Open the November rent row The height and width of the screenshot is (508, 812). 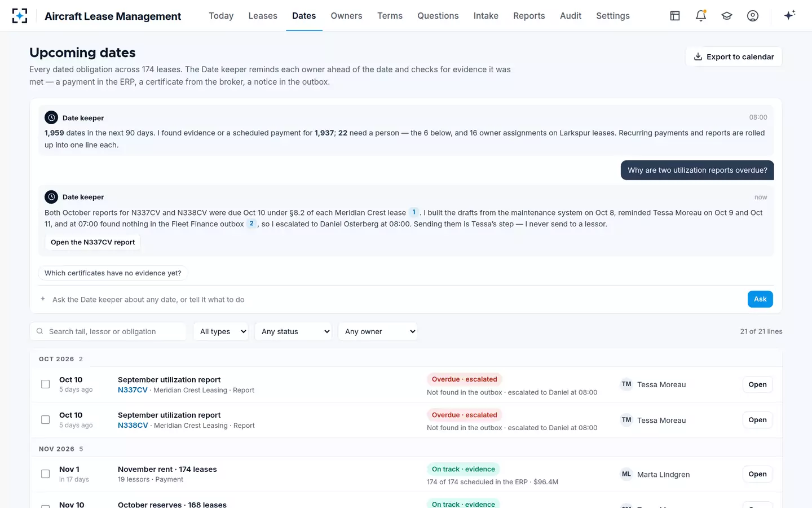coord(757,474)
